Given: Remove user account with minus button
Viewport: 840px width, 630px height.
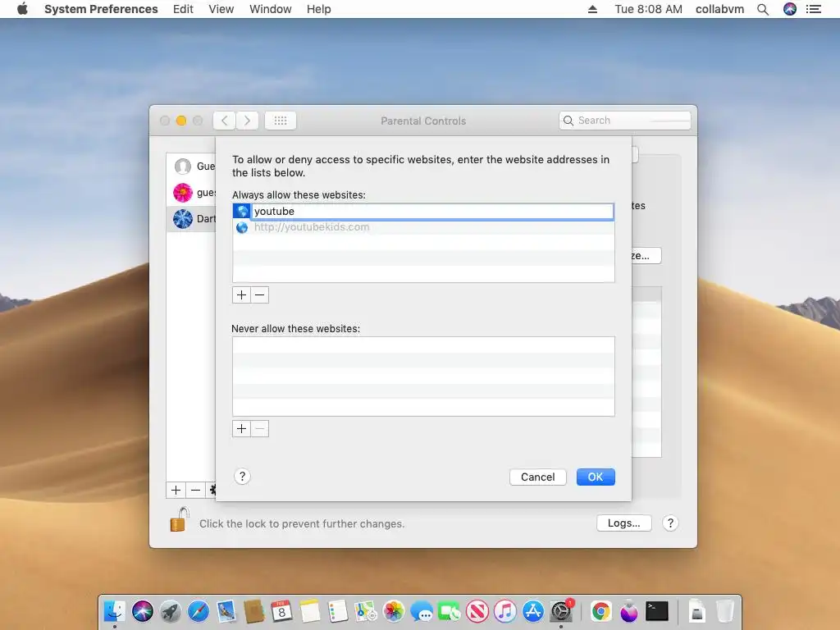Looking at the screenshot, I should (x=195, y=490).
